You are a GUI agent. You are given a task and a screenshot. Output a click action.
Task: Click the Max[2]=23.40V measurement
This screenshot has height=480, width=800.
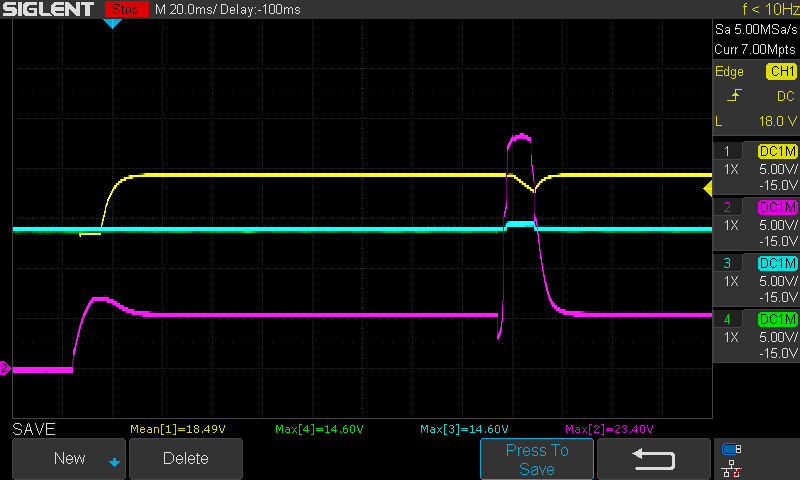[x=609, y=429]
